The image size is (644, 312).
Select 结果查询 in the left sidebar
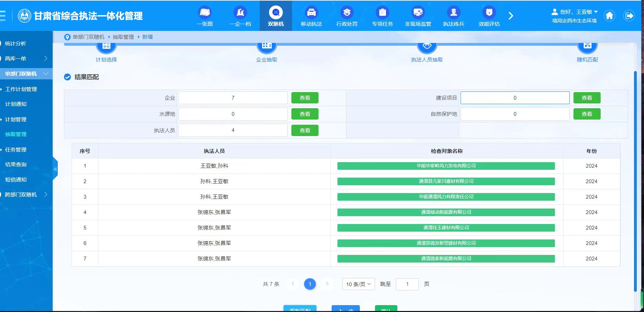(16, 165)
